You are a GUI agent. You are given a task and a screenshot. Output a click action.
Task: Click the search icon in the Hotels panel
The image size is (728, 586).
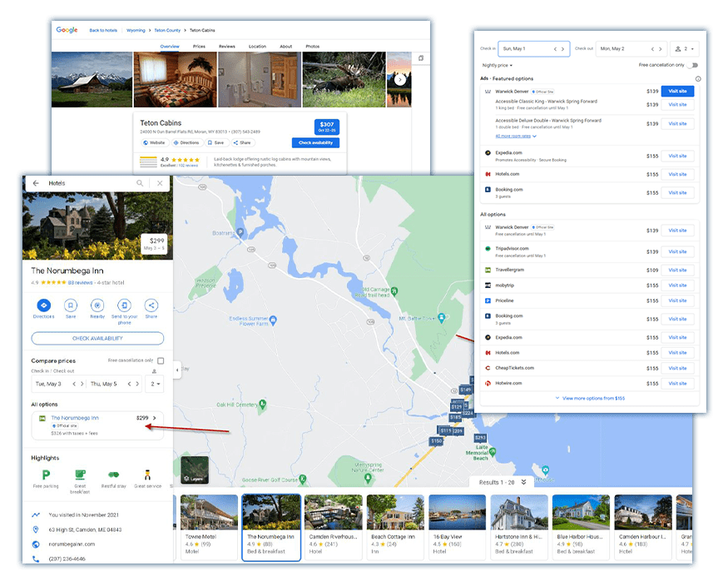click(x=139, y=183)
